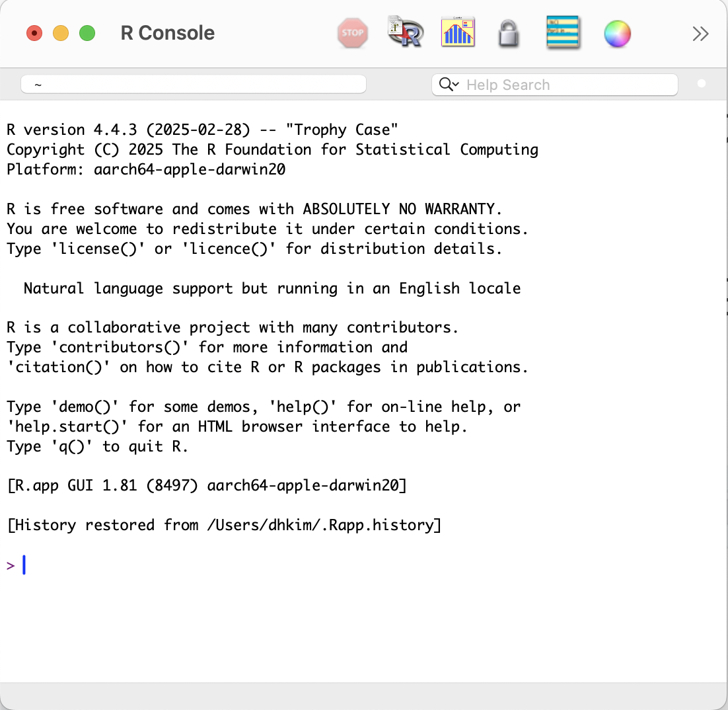Click the '[R.app GUI 1.81 (8497)' line

[207, 486]
